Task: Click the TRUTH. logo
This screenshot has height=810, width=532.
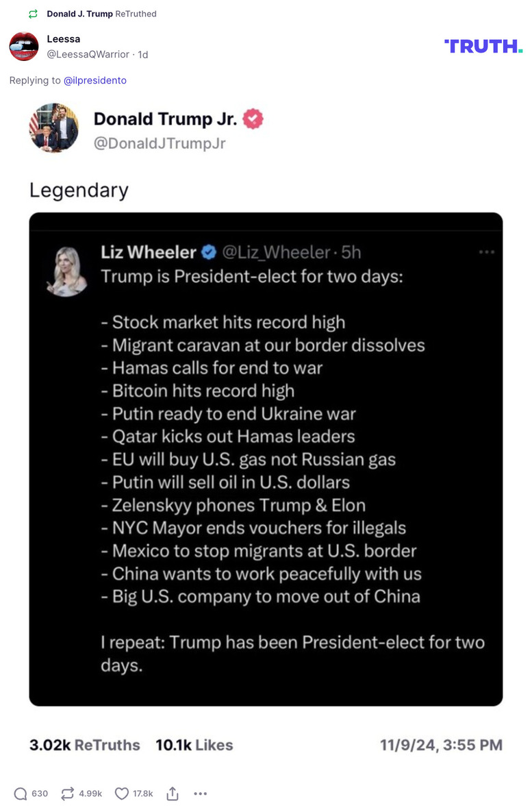Action: tap(483, 46)
